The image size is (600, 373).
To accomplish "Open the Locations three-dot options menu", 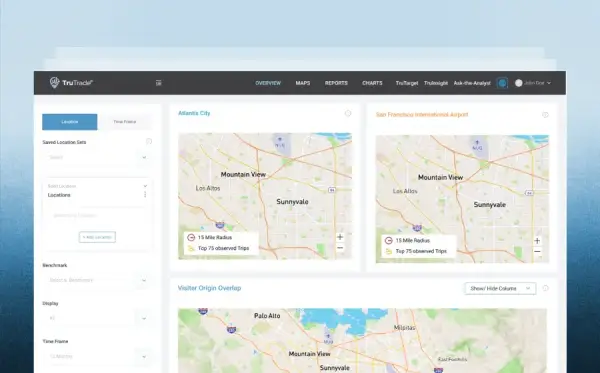I will [x=145, y=195].
